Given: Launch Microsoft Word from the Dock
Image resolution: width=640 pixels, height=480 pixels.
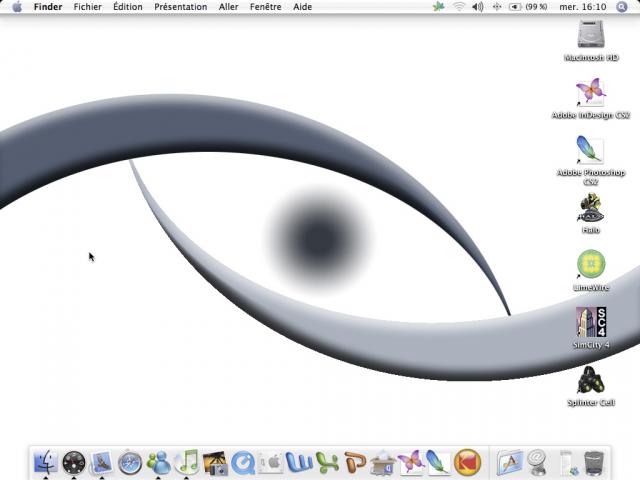Looking at the screenshot, I should [299, 463].
